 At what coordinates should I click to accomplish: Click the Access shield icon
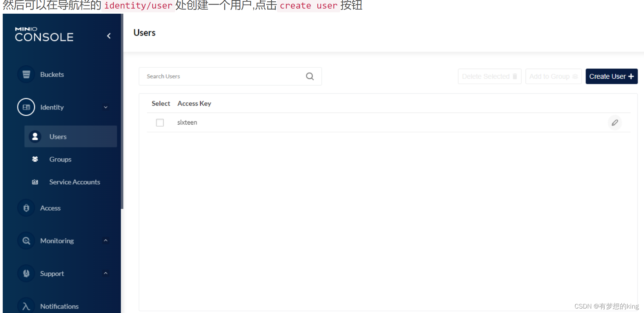point(26,208)
